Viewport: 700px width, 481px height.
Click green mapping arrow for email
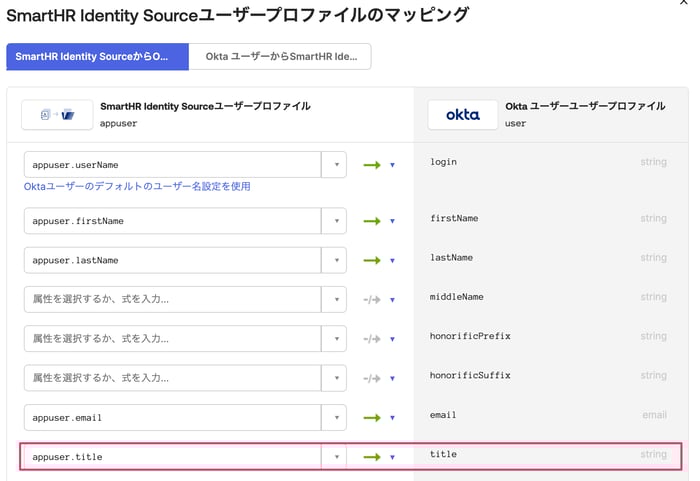pyautogui.click(x=372, y=418)
